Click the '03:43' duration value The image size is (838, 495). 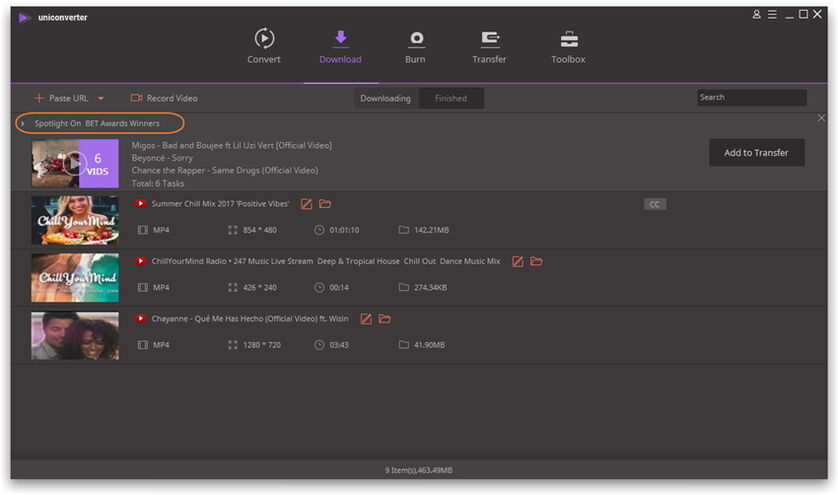click(x=339, y=345)
